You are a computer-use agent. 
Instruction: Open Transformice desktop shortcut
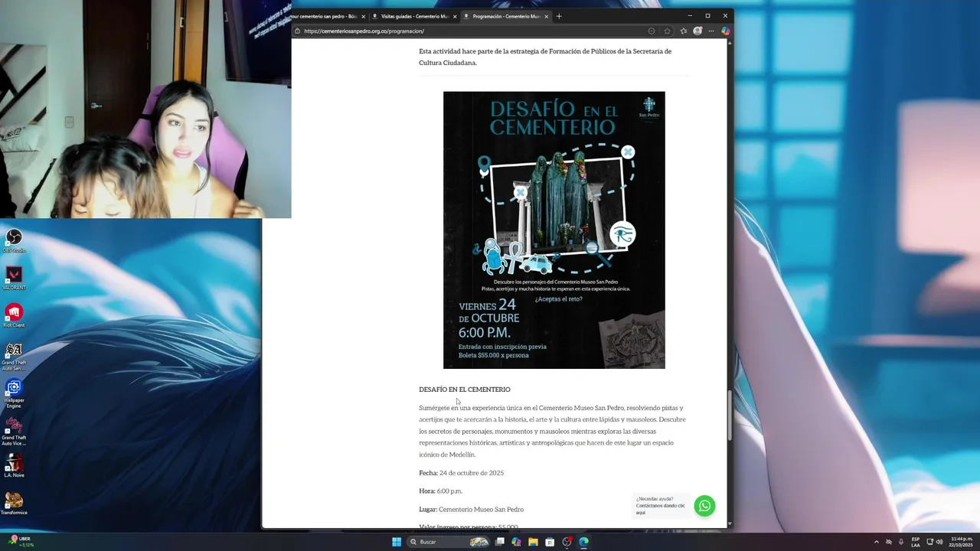click(14, 504)
